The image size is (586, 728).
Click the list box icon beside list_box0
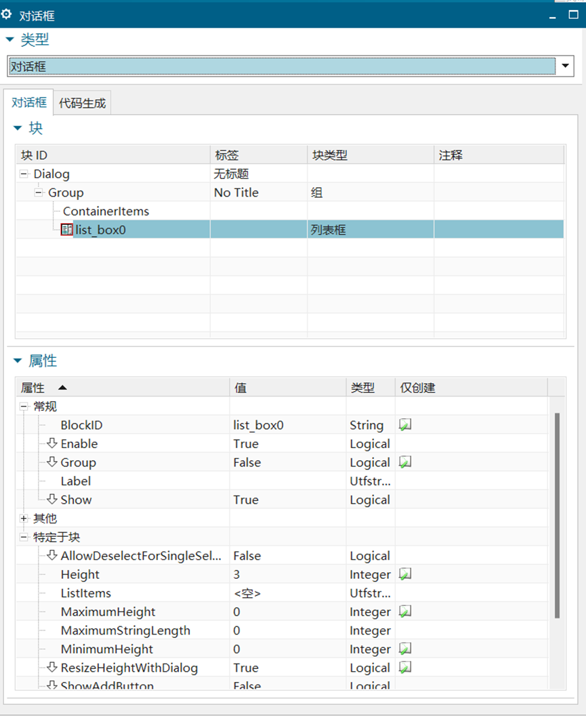(66, 230)
